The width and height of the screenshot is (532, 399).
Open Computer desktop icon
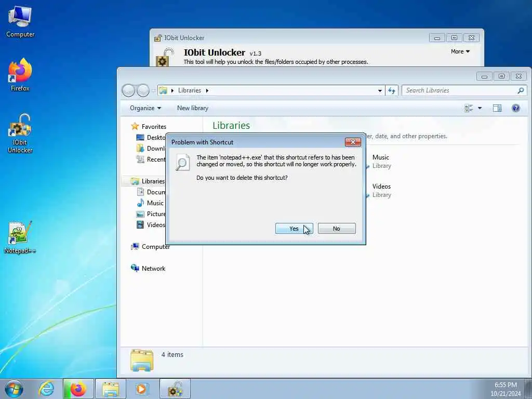tap(20, 22)
